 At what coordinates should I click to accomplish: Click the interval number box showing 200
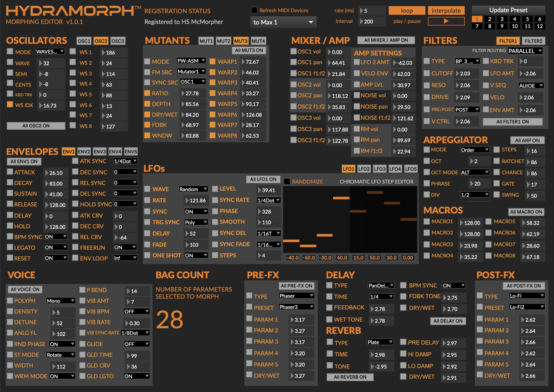[372, 21]
